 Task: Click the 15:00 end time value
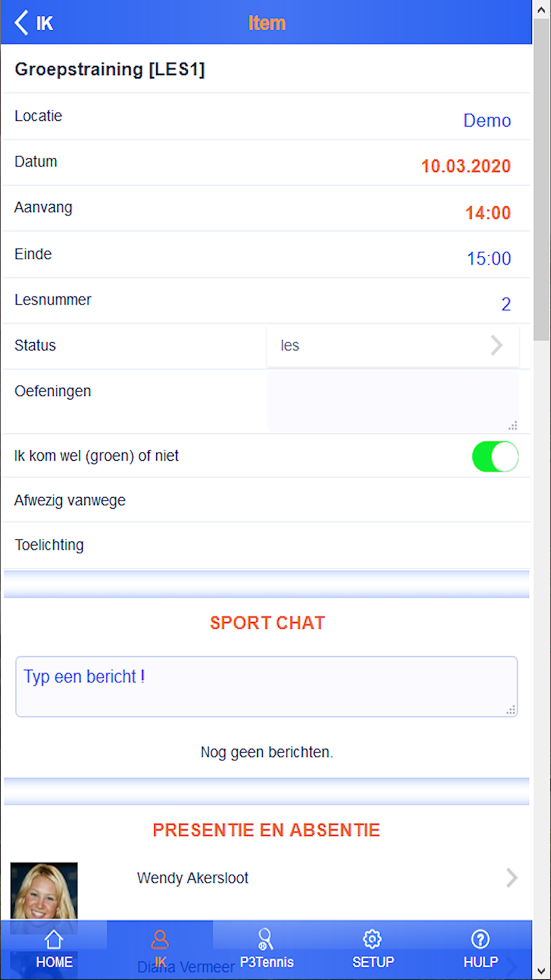[x=489, y=259]
